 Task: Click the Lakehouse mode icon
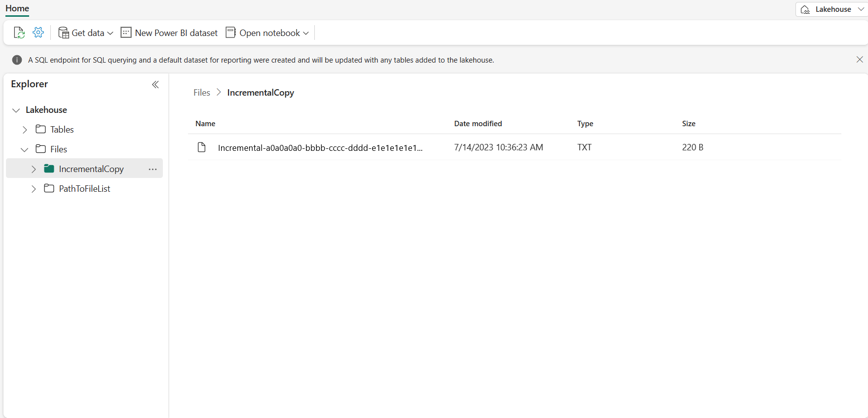click(805, 9)
